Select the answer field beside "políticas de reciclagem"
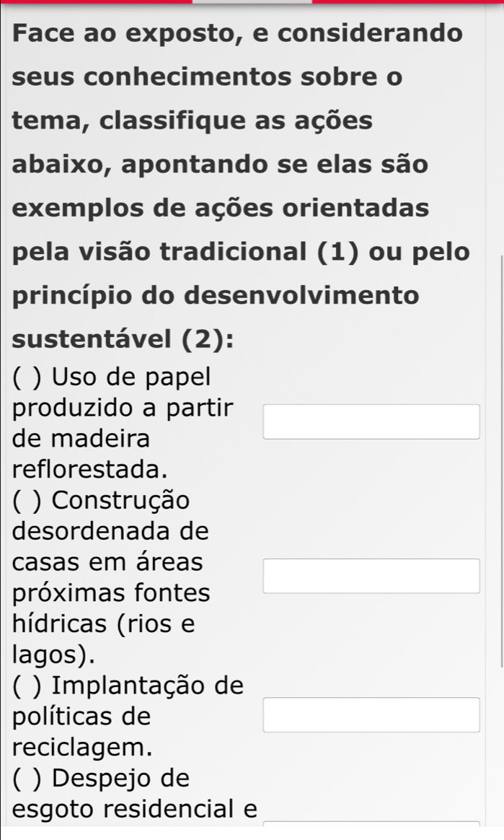The image size is (504, 840). (371, 714)
